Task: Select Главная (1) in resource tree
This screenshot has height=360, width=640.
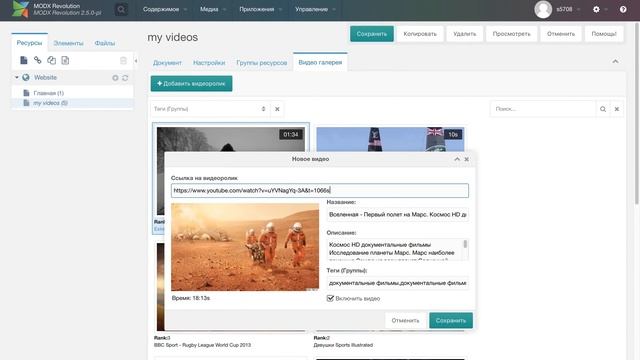Action: click(49, 93)
